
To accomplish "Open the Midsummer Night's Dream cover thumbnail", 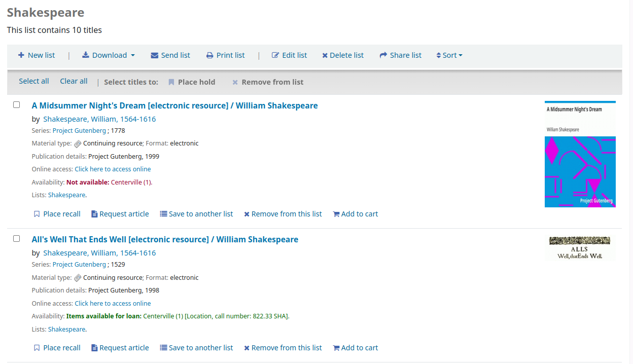I will 580,154.
